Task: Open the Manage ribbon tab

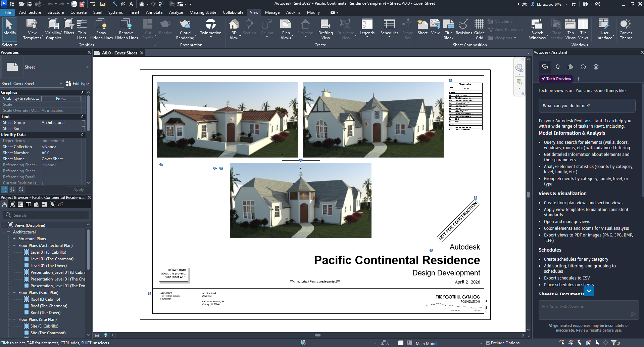Action: [272, 12]
